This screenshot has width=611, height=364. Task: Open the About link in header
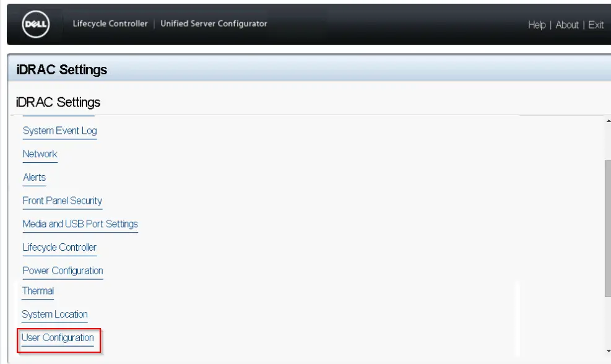(567, 25)
